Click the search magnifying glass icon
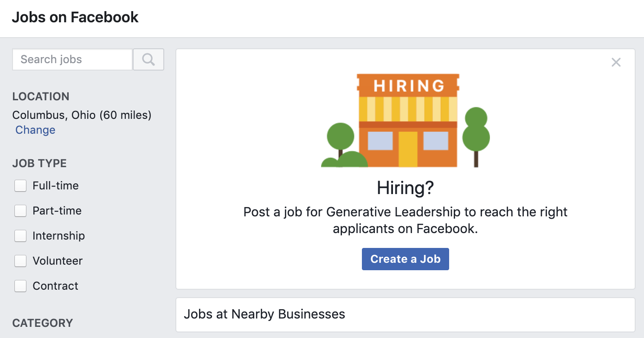This screenshot has width=644, height=338. (148, 59)
